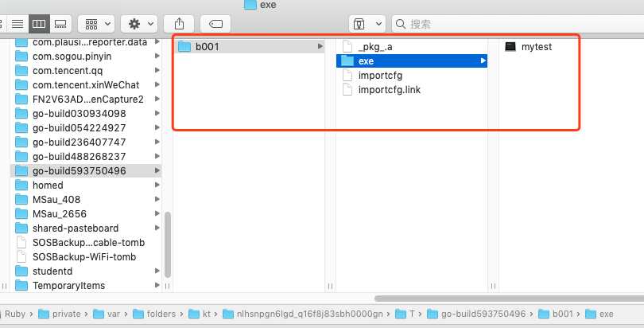Viewport: 644px width, 328px height.
Task: Click the Share toolbar button
Action: (x=178, y=24)
